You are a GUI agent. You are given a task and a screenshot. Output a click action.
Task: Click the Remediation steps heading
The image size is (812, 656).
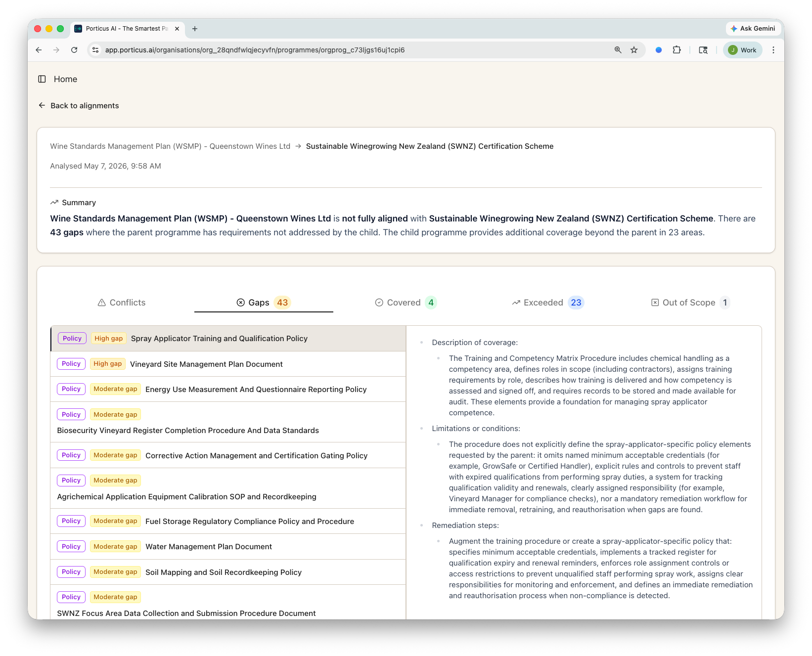[465, 525]
